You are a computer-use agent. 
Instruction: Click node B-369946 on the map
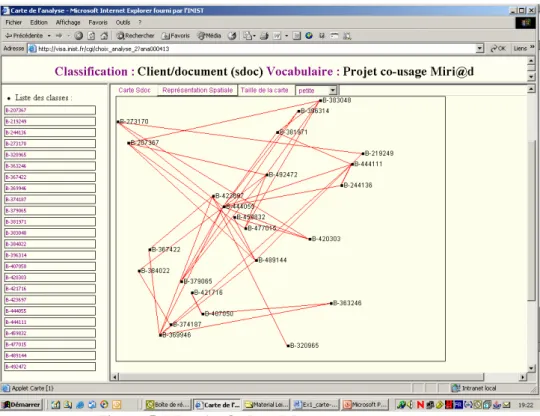pyautogui.click(x=160, y=335)
